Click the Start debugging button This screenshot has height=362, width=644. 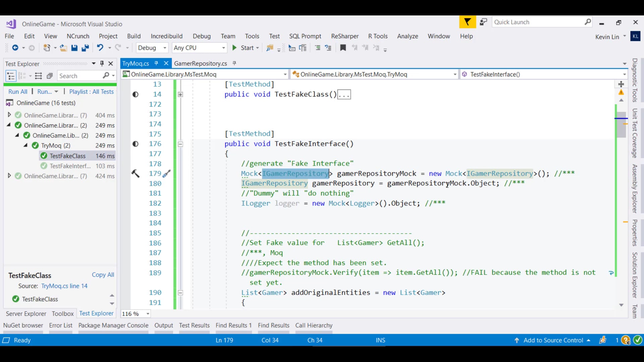(245, 48)
